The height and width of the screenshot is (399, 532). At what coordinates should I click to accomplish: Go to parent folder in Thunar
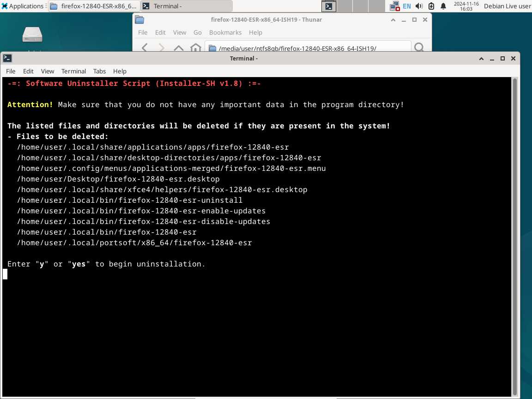click(x=178, y=48)
